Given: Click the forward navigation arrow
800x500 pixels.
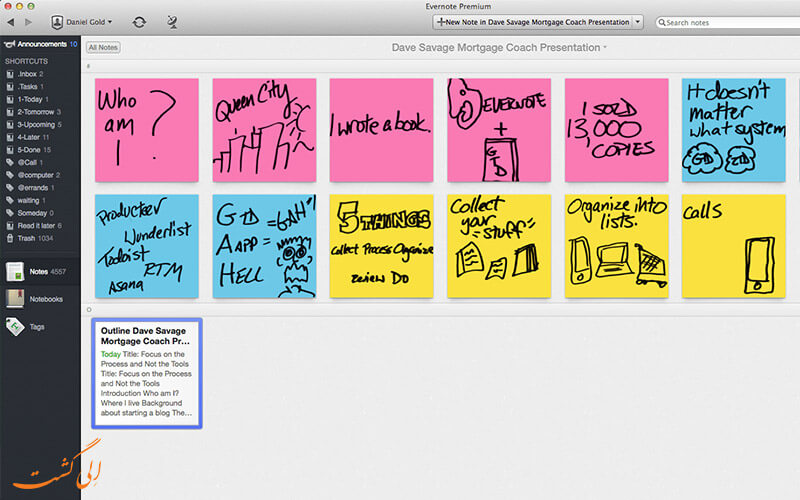Looking at the screenshot, I should tap(29, 22).
